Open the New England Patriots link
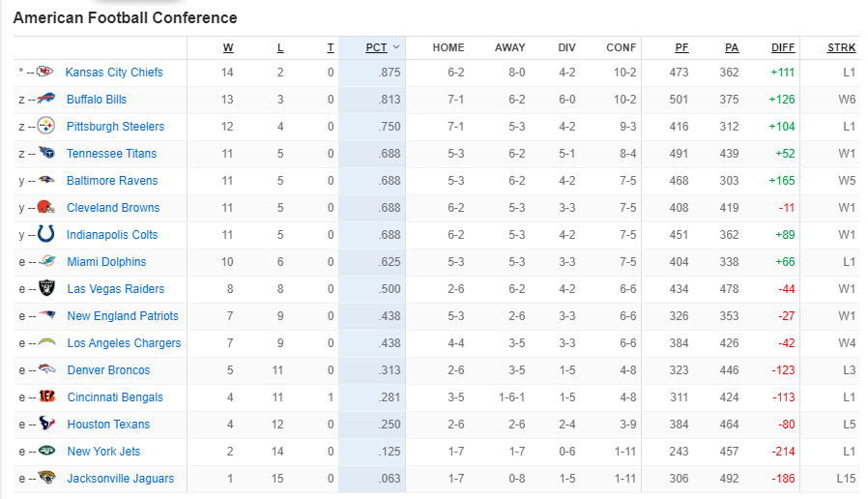 tap(123, 316)
